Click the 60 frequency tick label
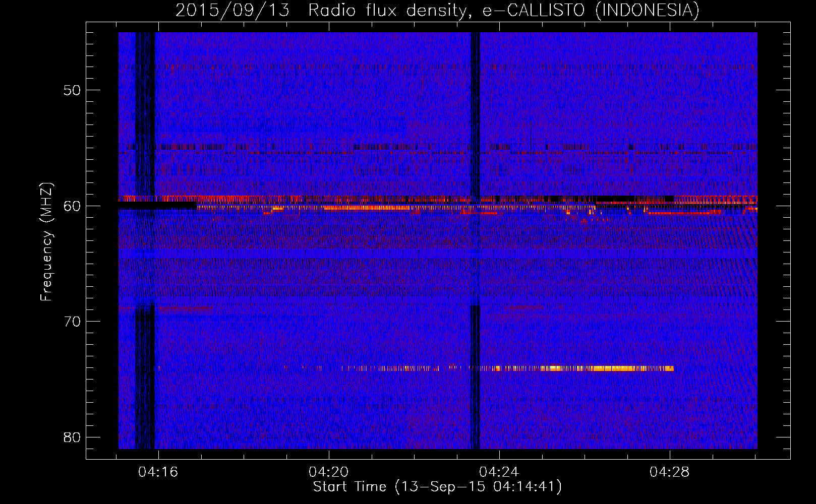The image size is (816, 504). coord(72,206)
